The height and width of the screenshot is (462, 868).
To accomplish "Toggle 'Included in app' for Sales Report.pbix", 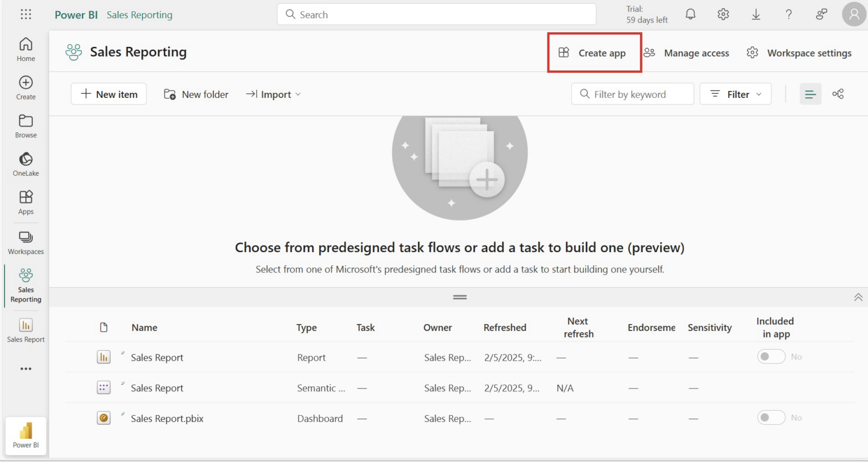I will [771, 417].
